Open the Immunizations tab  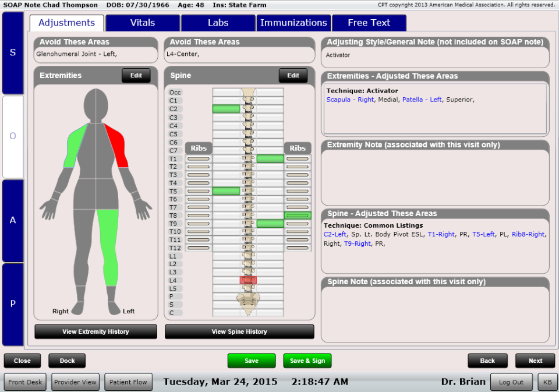[293, 23]
